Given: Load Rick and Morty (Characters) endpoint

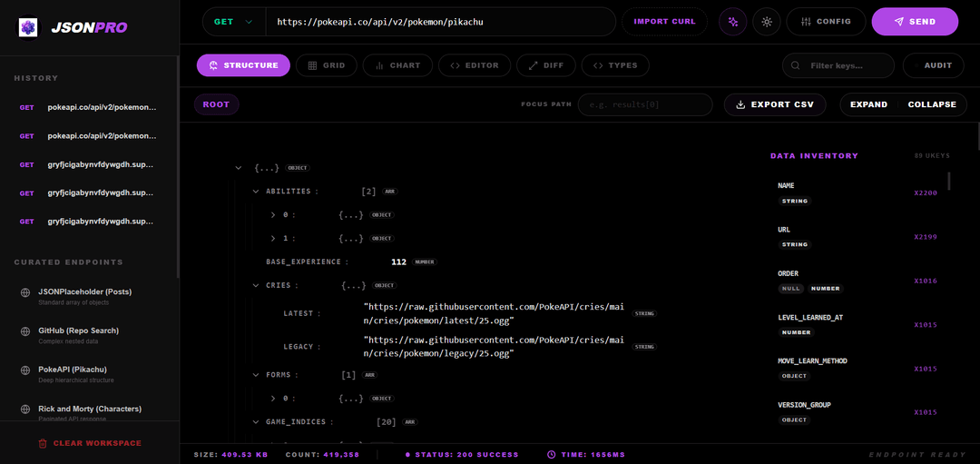Looking at the screenshot, I should [89, 413].
